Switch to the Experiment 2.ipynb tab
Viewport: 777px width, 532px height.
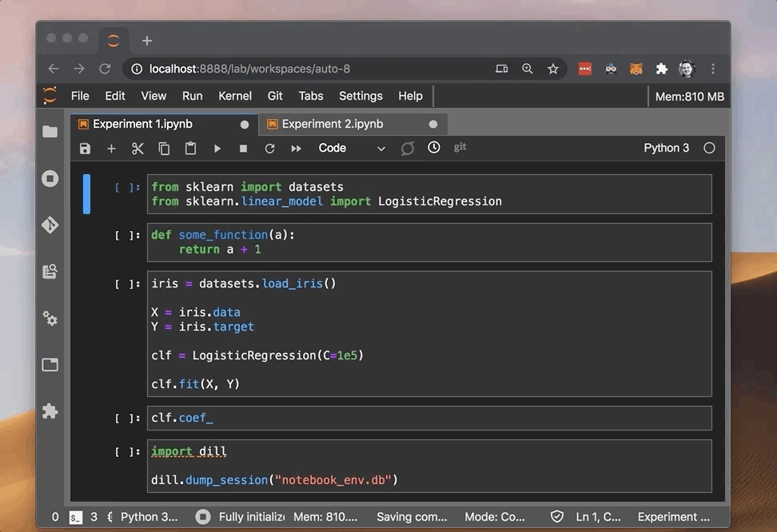click(x=333, y=125)
